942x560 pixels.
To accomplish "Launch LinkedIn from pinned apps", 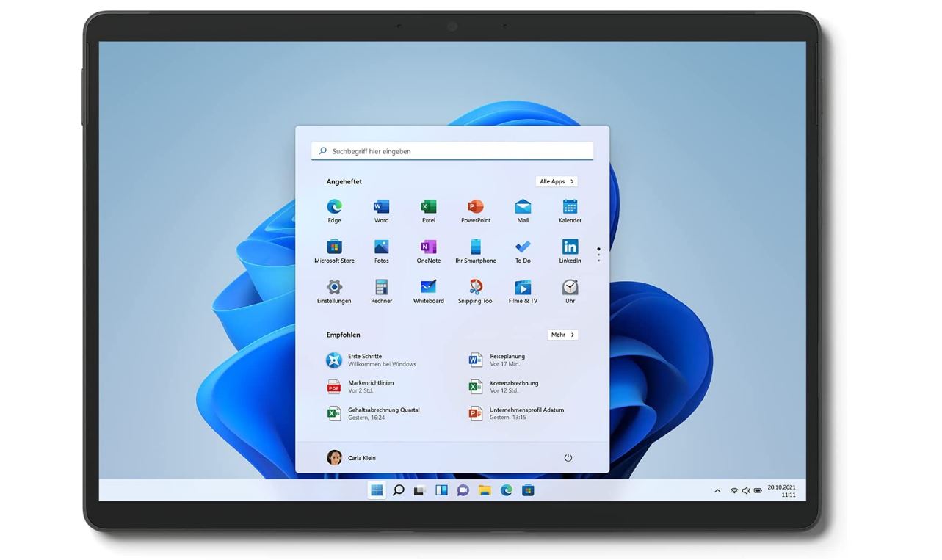I will click(570, 251).
